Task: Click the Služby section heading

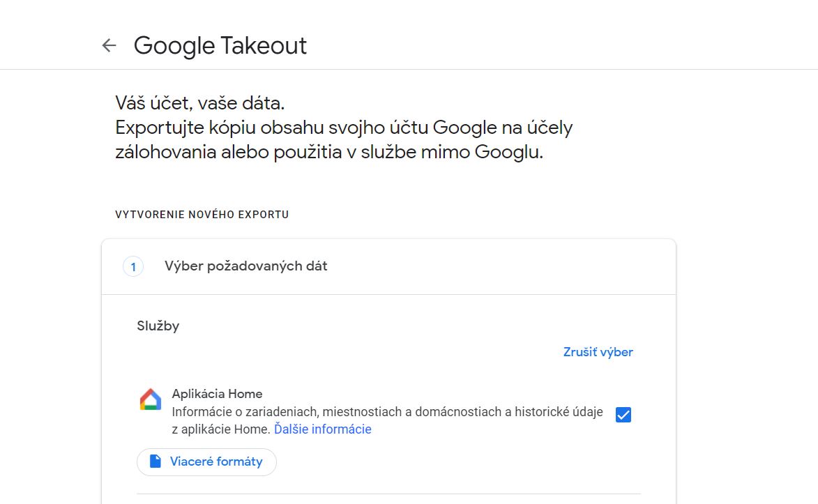Action: (158, 326)
